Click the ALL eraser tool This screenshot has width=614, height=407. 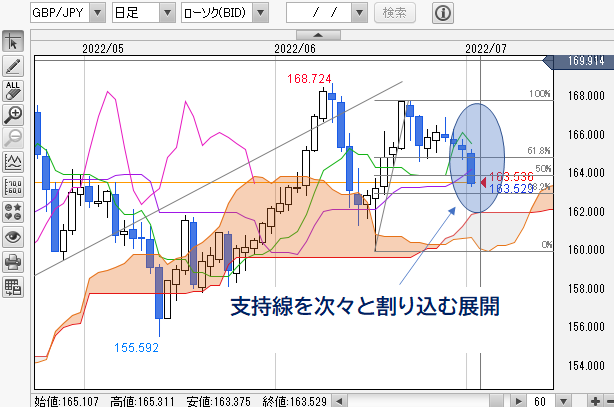coord(13,90)
